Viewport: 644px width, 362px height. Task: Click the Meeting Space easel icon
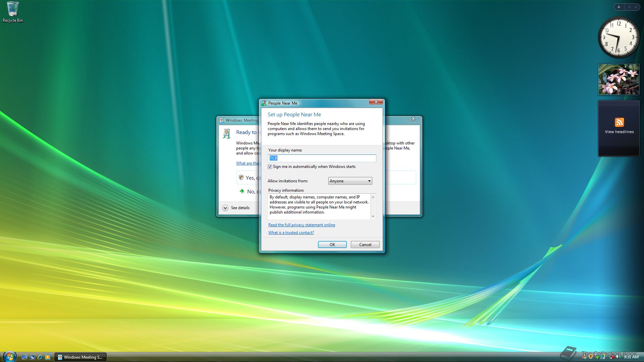point(227,133)
